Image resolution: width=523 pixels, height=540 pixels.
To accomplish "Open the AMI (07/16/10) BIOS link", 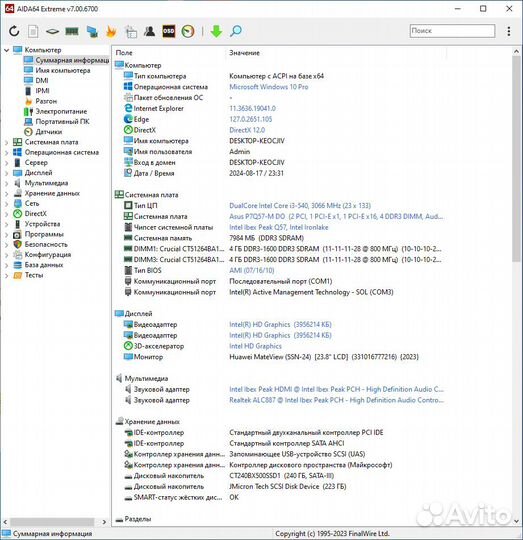I will point(252,270).
